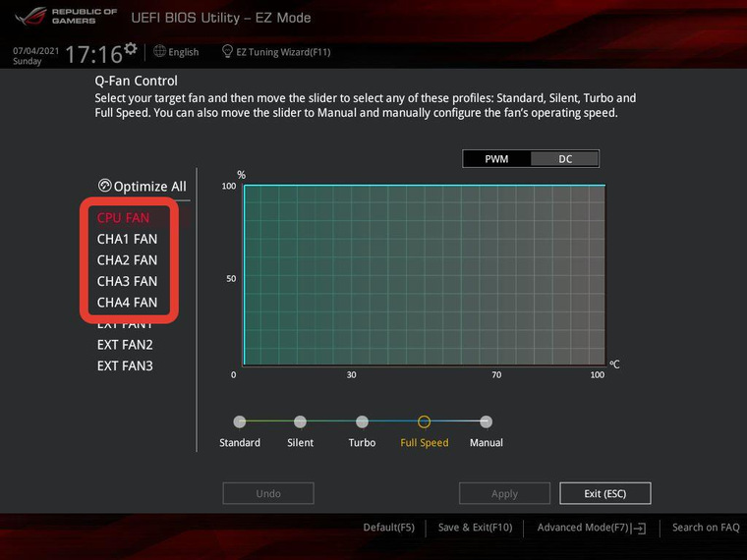
Task: Select CHA2 FAN in the fan list
Action: click(x=127, y=260)
